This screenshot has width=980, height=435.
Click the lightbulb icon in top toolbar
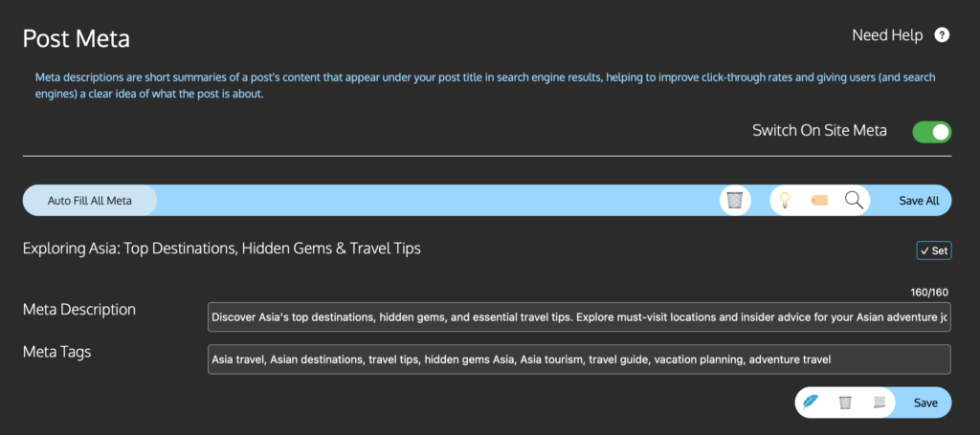[x=785, y=201]
